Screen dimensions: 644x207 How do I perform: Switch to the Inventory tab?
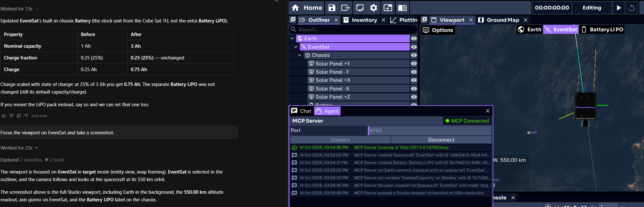[364, 20]
